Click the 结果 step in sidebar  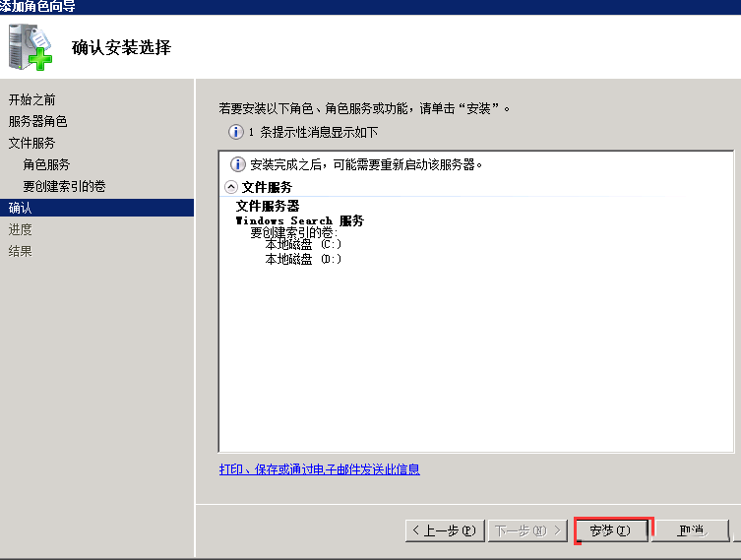point(21,251)
